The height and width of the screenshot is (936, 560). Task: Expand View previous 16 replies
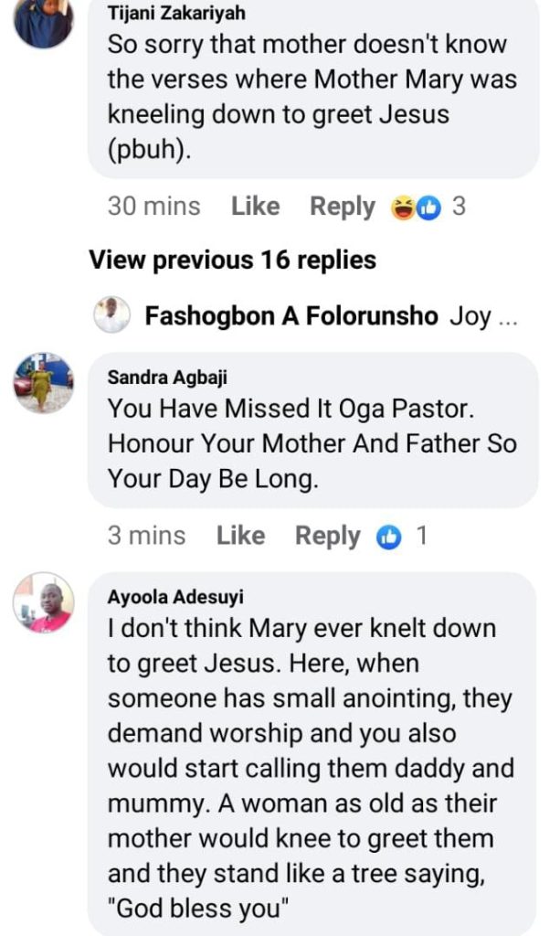(232, 260)
